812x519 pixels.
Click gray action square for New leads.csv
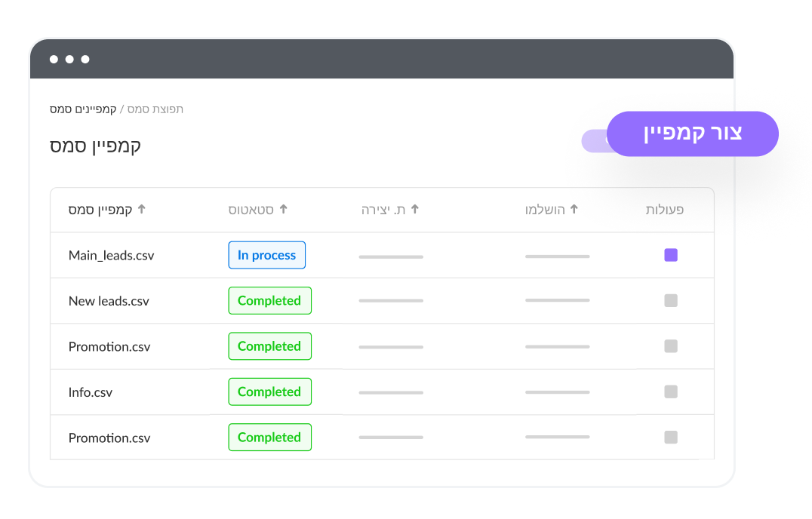[x=671, y=301]
